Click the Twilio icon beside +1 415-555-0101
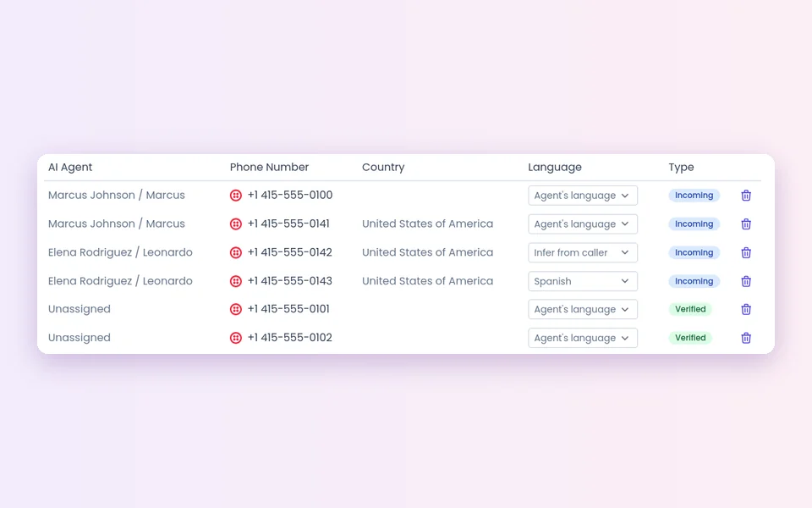This screenshot has height=508, width=812. click(236, 310)
